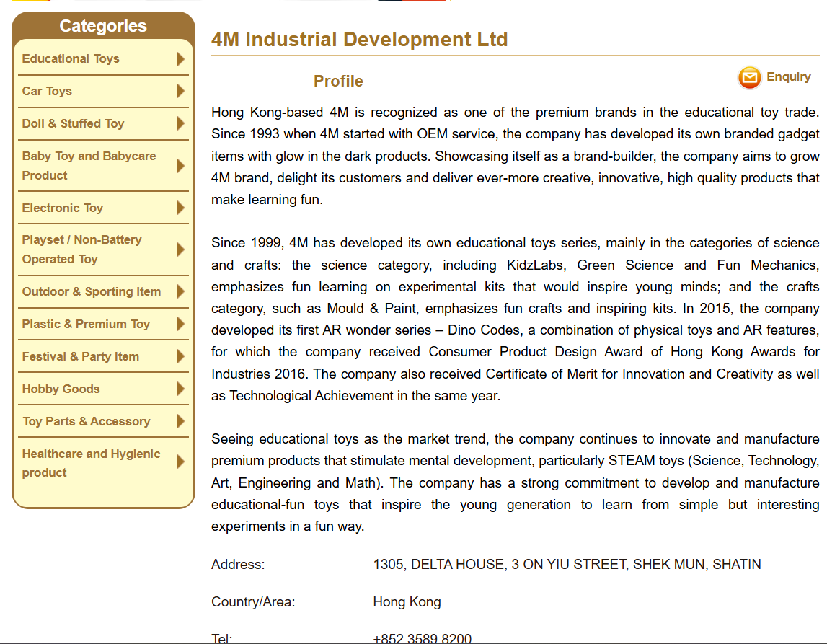Open Healthcare and Hygienic product category
The width and height of the screenshot is (827, 644).
[92, 463]
